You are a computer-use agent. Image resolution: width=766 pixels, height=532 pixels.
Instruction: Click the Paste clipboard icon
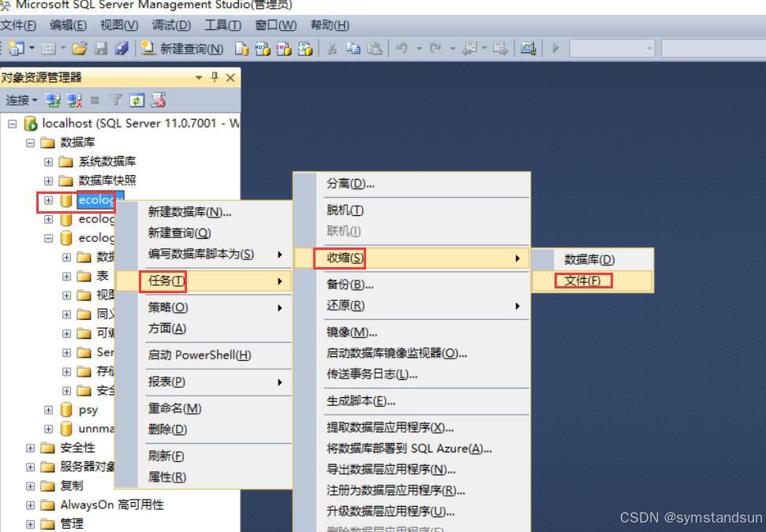coord(374,48)
